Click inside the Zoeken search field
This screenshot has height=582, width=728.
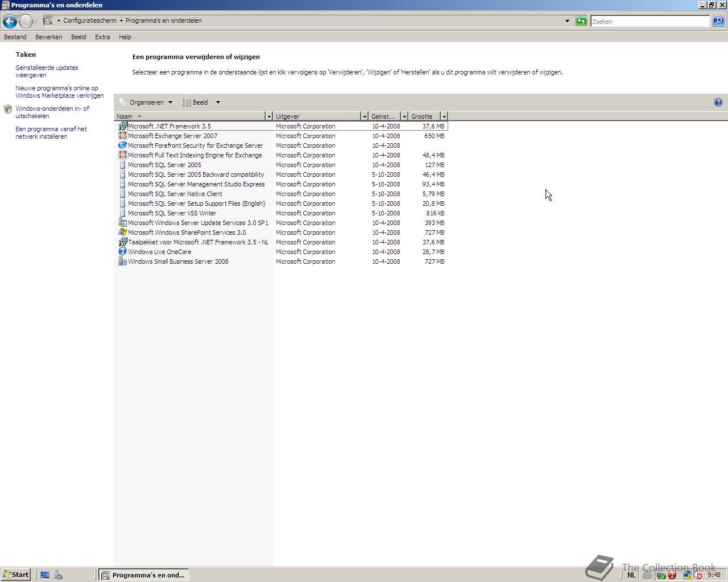650,21
